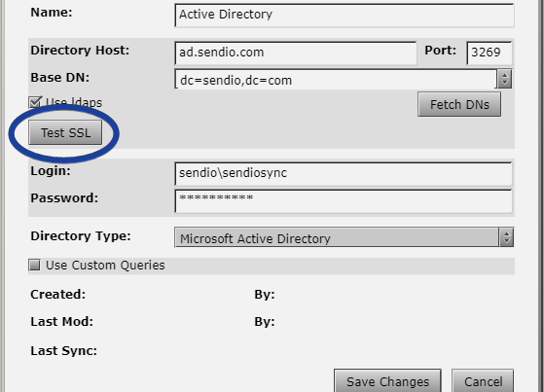Click the Fetch DNs button
544x392 pixels.
click(x=459, y=104)
